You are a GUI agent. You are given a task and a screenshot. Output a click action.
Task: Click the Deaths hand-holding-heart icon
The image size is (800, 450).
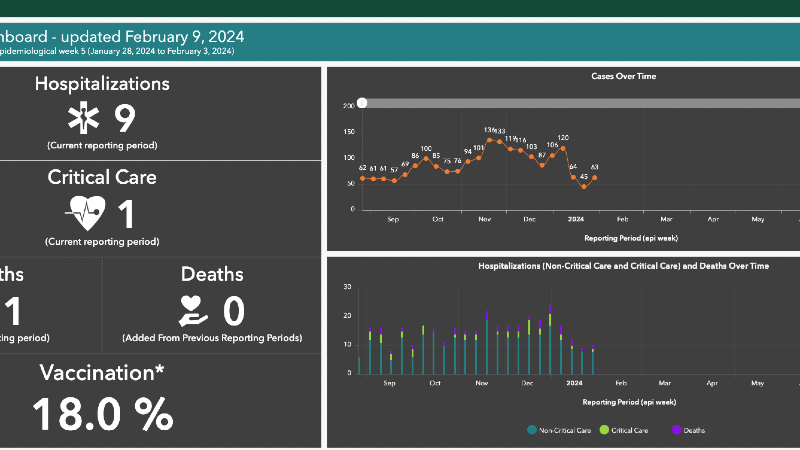click(193, 311)
